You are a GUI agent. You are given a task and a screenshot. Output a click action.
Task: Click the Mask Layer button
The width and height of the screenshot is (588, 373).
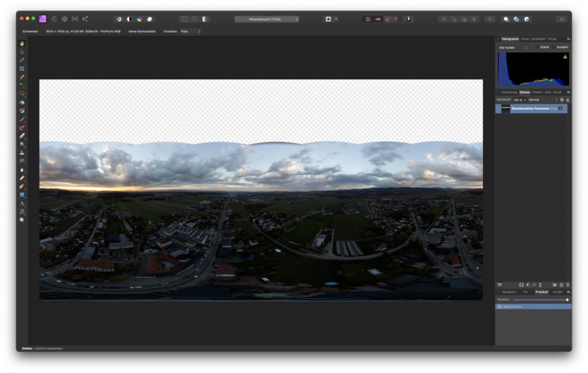[x=521, y=285]
